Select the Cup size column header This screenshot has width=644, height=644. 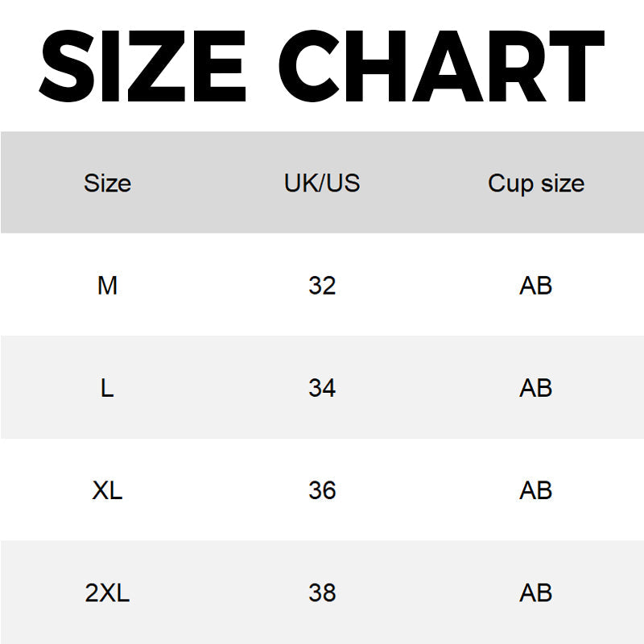point(536,184)
